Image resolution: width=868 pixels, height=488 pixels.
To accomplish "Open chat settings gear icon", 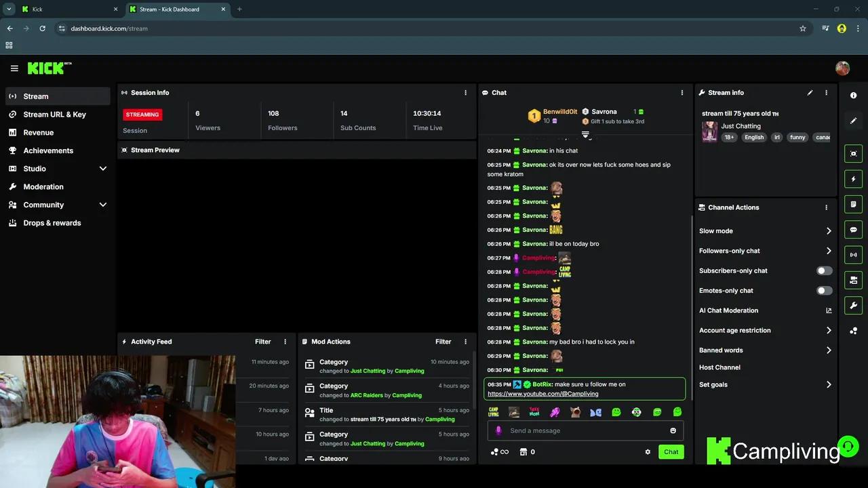I will click(648, 452).
